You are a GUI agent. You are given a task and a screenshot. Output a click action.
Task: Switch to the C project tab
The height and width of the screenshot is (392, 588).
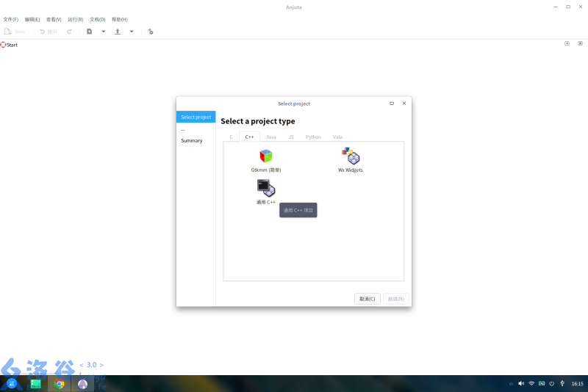tap(231, 137)
